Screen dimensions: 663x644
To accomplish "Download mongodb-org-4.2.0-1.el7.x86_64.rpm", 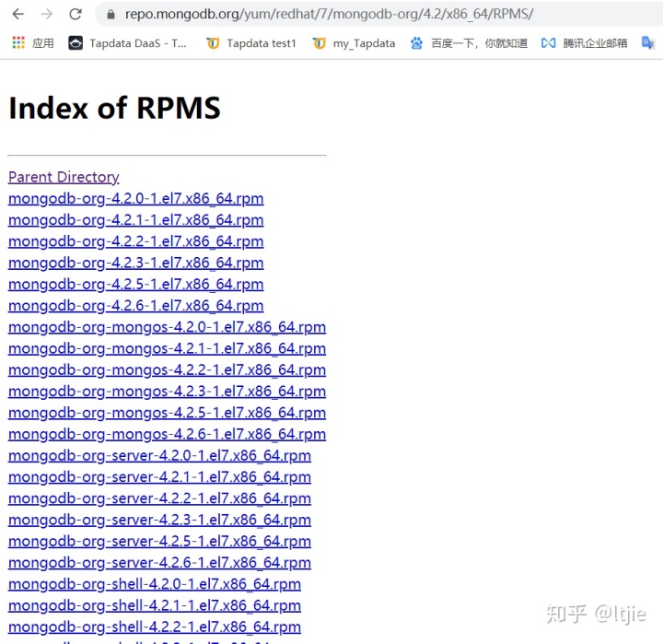I will pyautogui.click(x=135, y=198).
